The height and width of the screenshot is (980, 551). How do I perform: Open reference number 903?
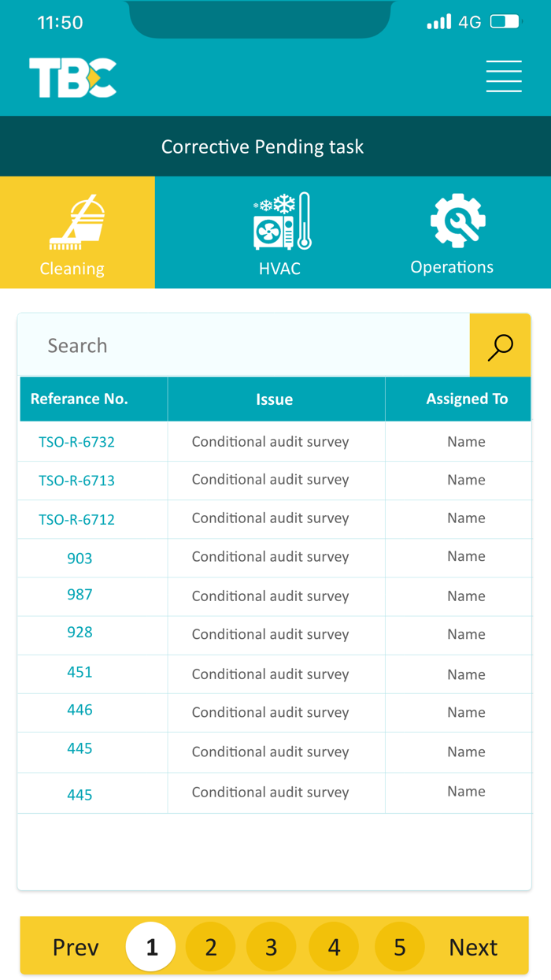[x=80, y=559]
